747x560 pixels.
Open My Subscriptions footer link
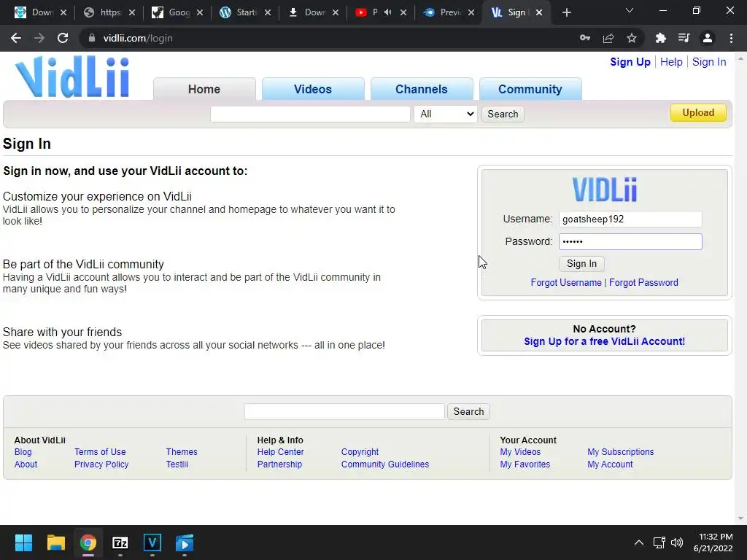click(620, 452)
